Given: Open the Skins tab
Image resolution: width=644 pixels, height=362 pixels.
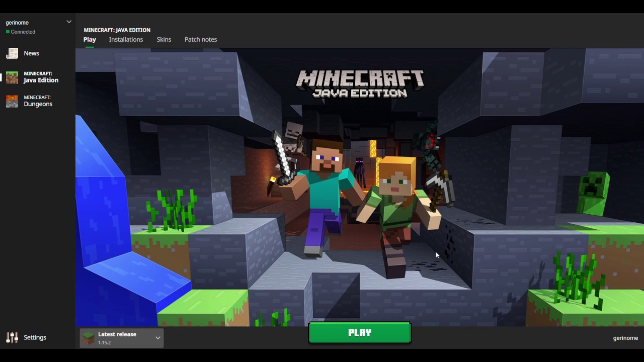Looking at the screenshot, I should [164, 39].
